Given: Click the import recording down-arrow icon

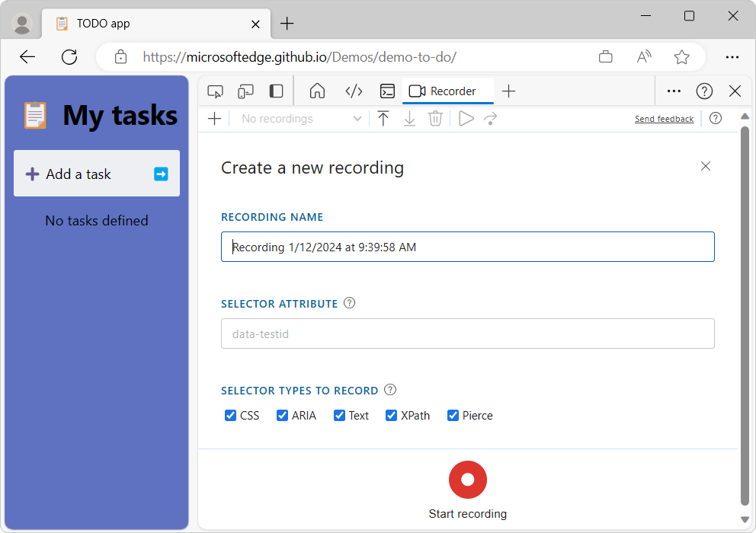Looking at the screenshot, I should point(409,119).
